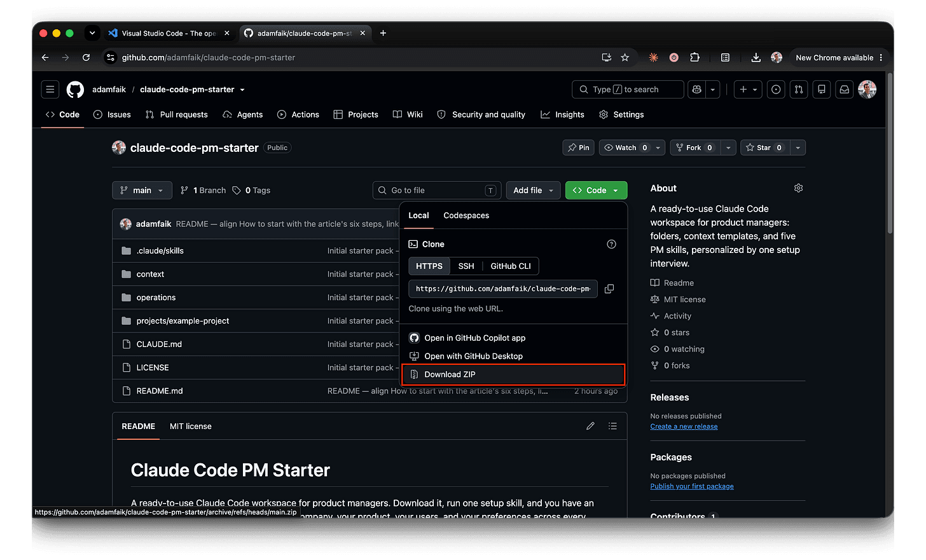Expand the Fork options caret

pyautogui.click(x=728, y=147)
